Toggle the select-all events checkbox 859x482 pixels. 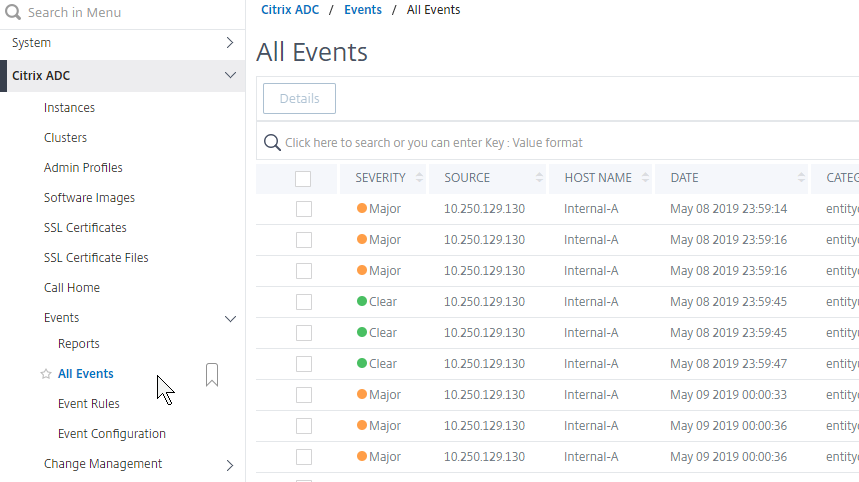click(303, 179)
